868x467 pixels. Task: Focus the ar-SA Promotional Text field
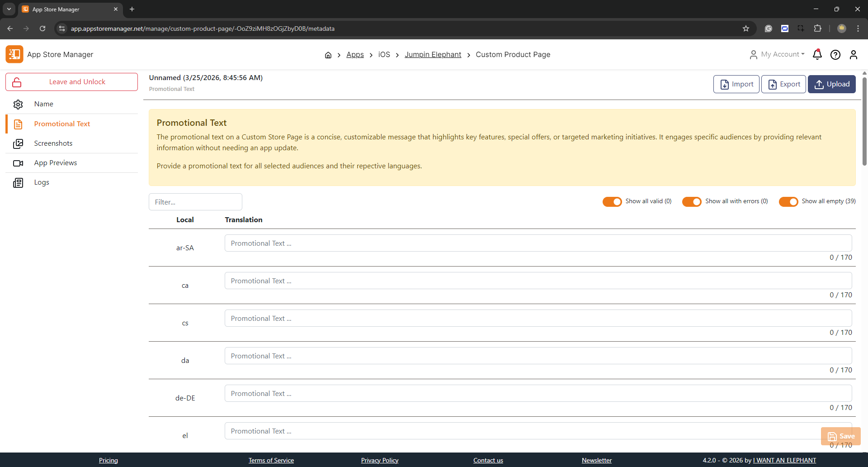[538, 243]
